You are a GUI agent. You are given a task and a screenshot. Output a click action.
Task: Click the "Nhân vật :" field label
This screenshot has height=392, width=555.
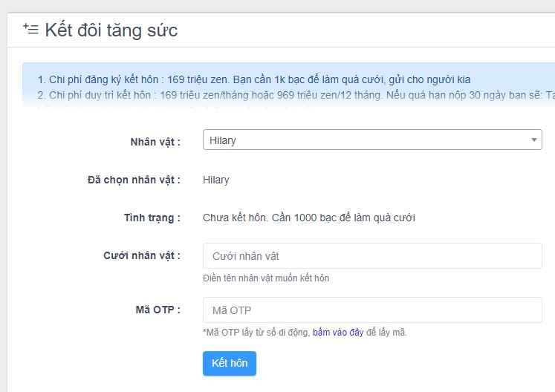(155, 141)
